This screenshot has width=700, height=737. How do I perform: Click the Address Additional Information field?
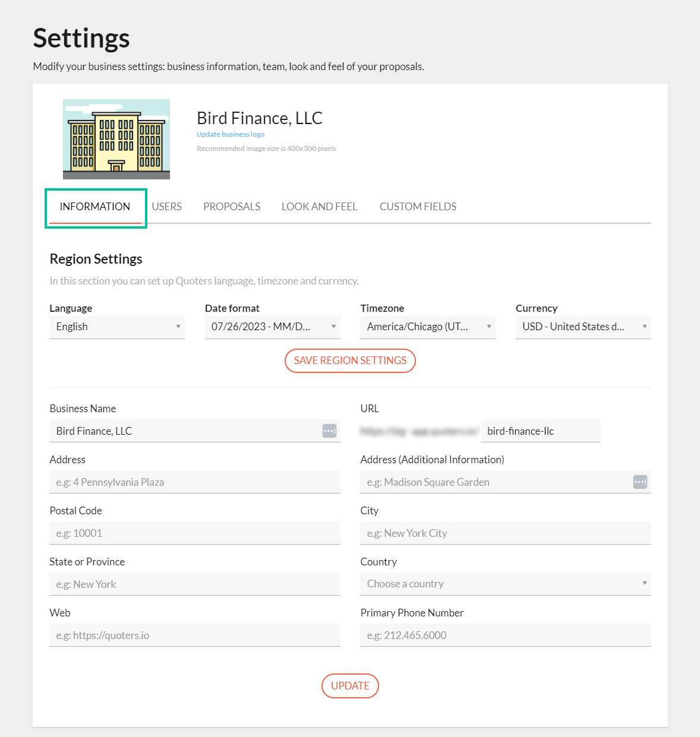click(506, 482)
